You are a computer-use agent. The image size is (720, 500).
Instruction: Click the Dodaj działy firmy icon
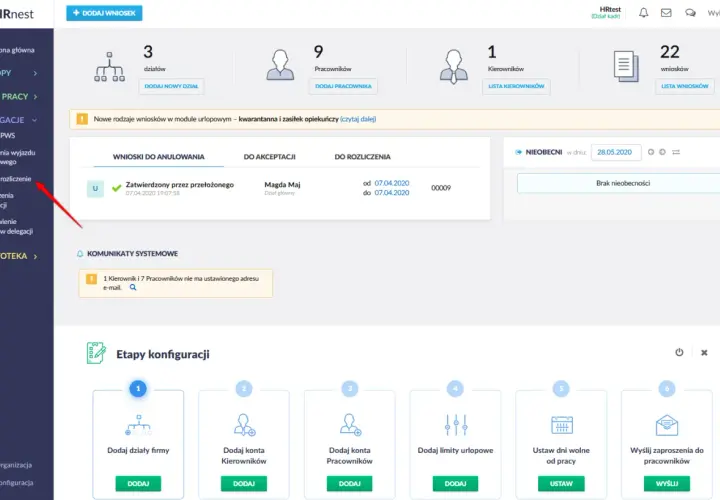[138, 425]
